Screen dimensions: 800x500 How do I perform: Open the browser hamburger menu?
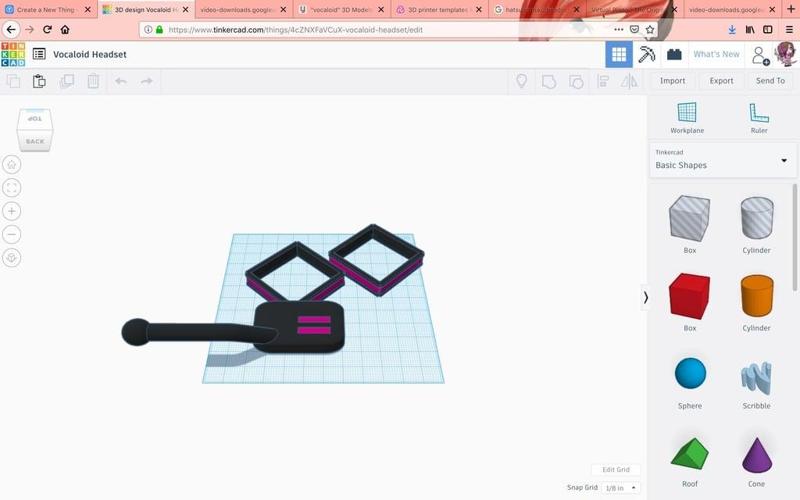click(789, 30)
